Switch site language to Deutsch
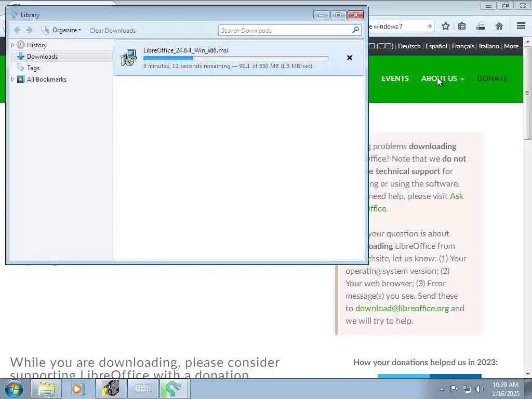Screen dimensions: 532x399 [x=409, y=46]
